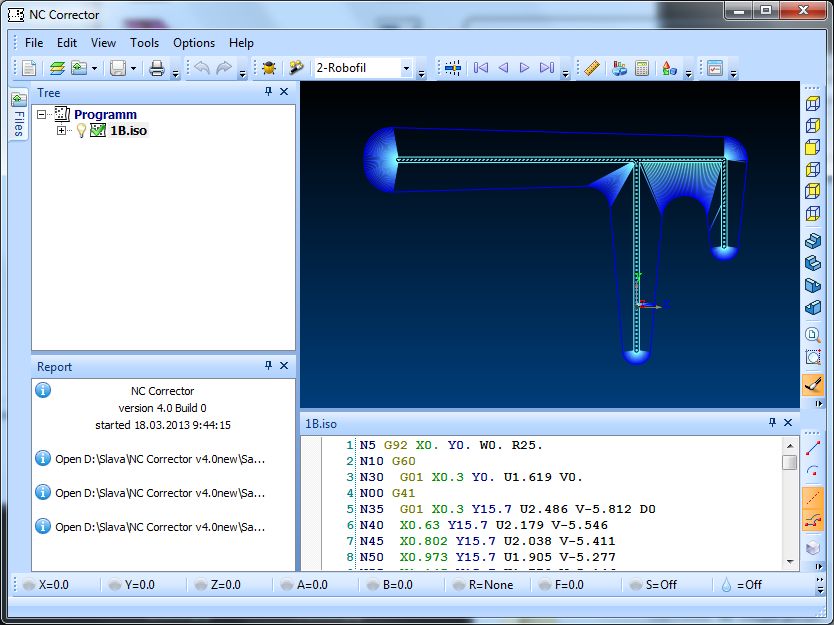Pin the Tree panel

click(269, 91)
